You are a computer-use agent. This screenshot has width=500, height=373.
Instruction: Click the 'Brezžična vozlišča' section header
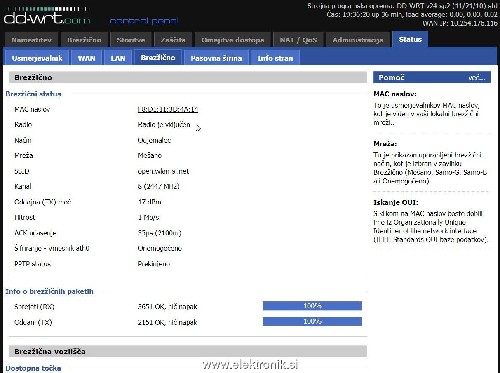point(188,351)
